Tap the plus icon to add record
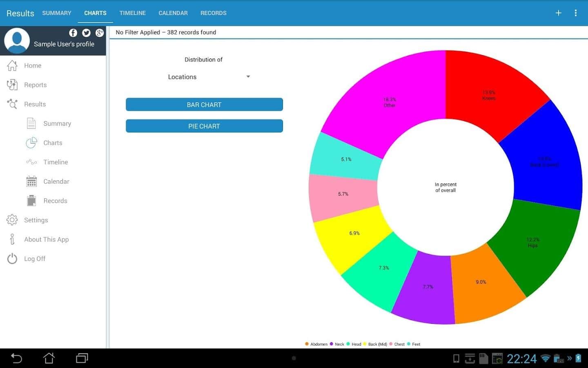The height and width of the screenshot is (368, 588). (x=558, y=13)
